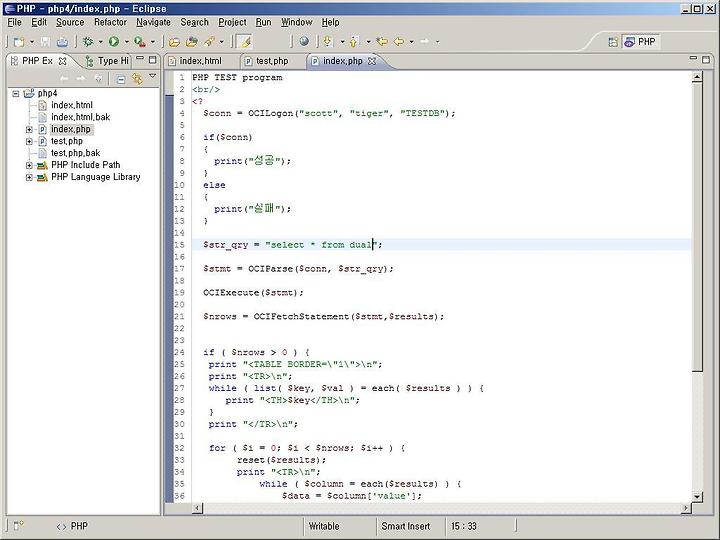Click the Writable status entry
This screenshot has height=540, width=720.
[324, 526]
